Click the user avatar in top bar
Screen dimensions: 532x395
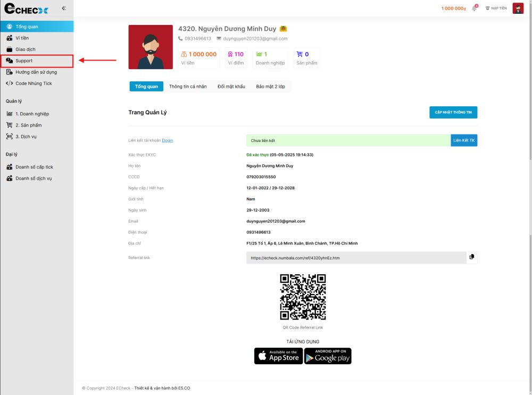518,9
